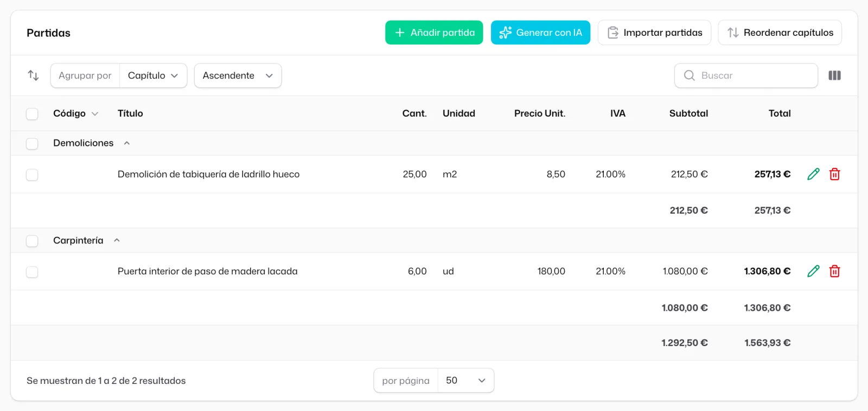Viewport: 868px width, 411px height.
Task: Collapse the Demoliciones chapter group
Action: [x=127, y=143]
